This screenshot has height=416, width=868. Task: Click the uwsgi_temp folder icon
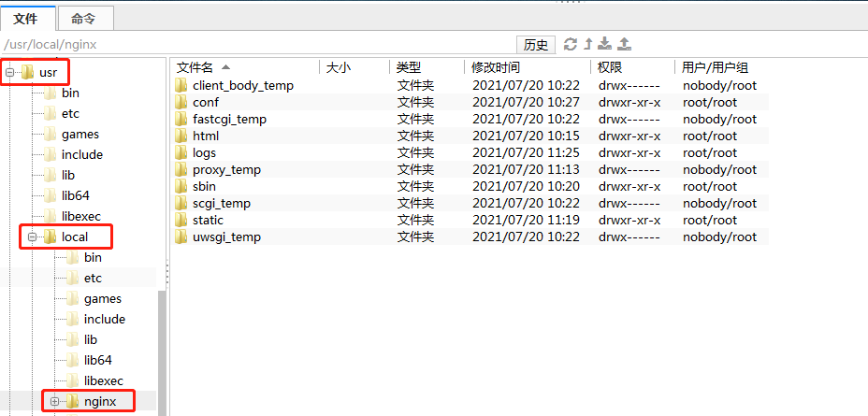point(181,237)
